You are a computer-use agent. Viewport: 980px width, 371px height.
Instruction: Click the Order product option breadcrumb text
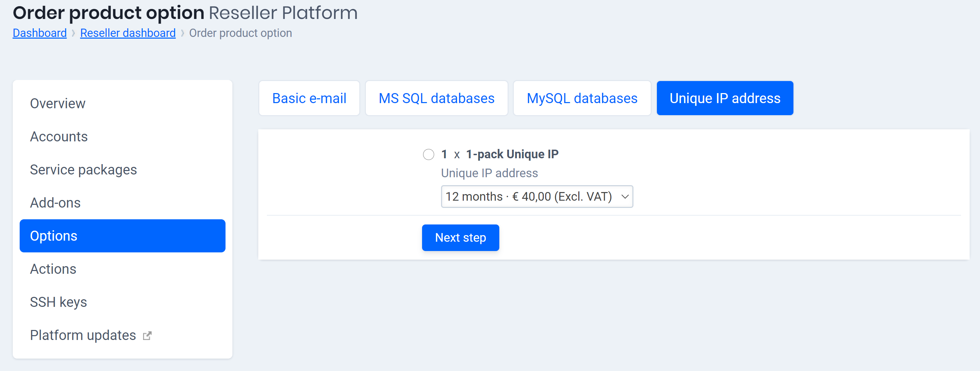tap(240, 33)
